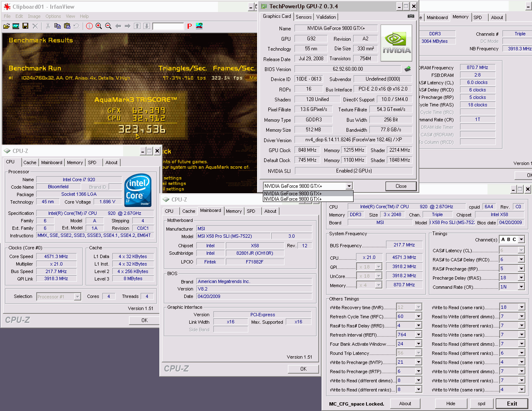Click the Bus Speed 217.7 MHz value
This screenshot has width=532, height=411.
(56, 271)
